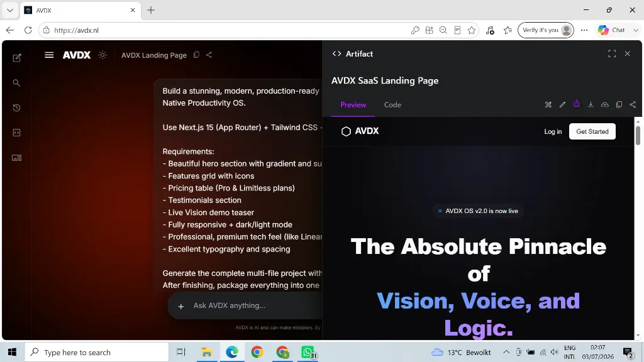Click the AVDX logo in header
This screenshot has width=644, height=362.
tap(76, 55)
